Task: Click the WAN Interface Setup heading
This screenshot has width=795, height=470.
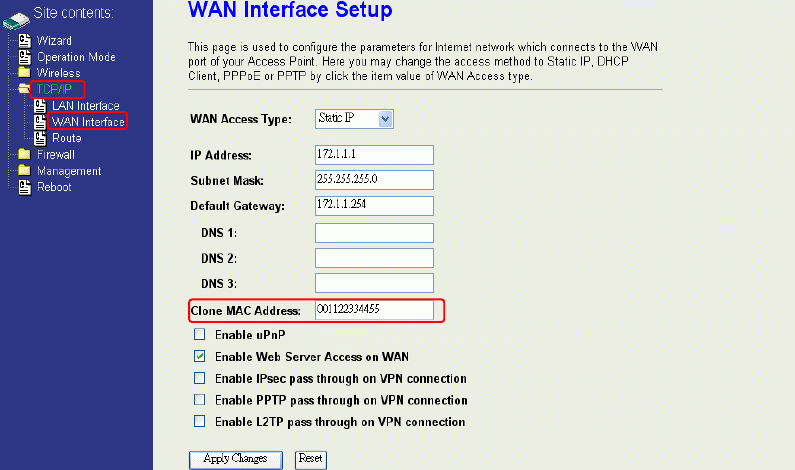Action: click(x=290, y=10)
